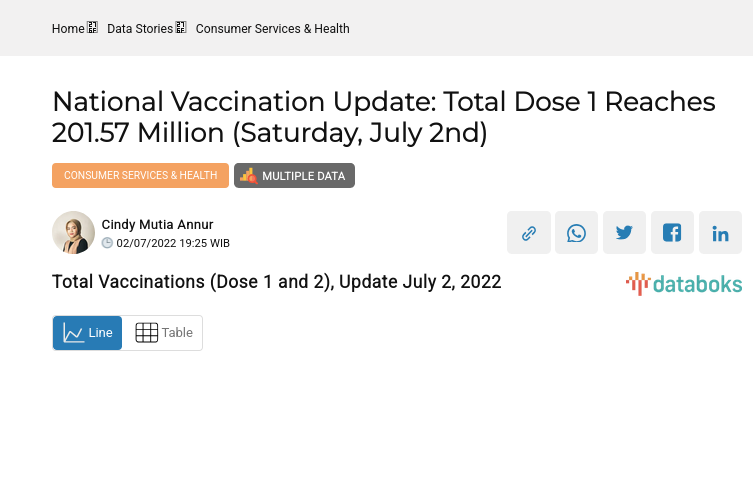Image resolution: width=753 pixels, height=498 pixels.
Task: Share the article on Facebook
Action: [x=673, y=233]
